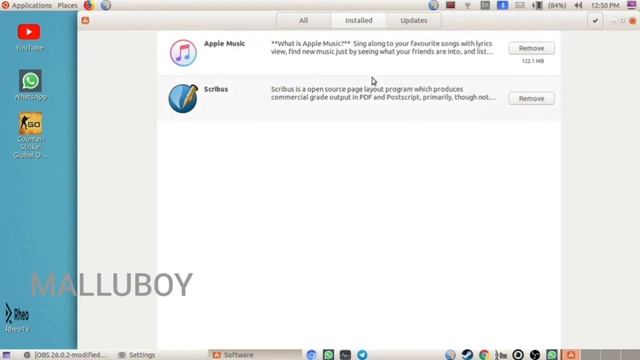Switch to the Updates tab

pos(413,20)
